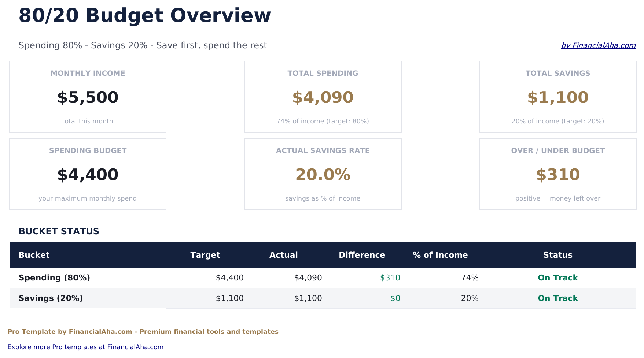Click the Pro Template by FinancialAha.com footer text

pos(144,332)
